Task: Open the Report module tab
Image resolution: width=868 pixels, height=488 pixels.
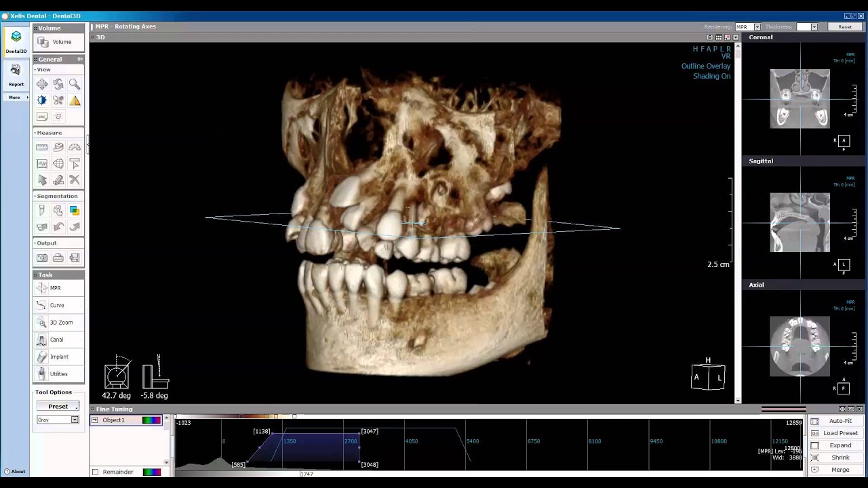Action: (x=16, y=75)
